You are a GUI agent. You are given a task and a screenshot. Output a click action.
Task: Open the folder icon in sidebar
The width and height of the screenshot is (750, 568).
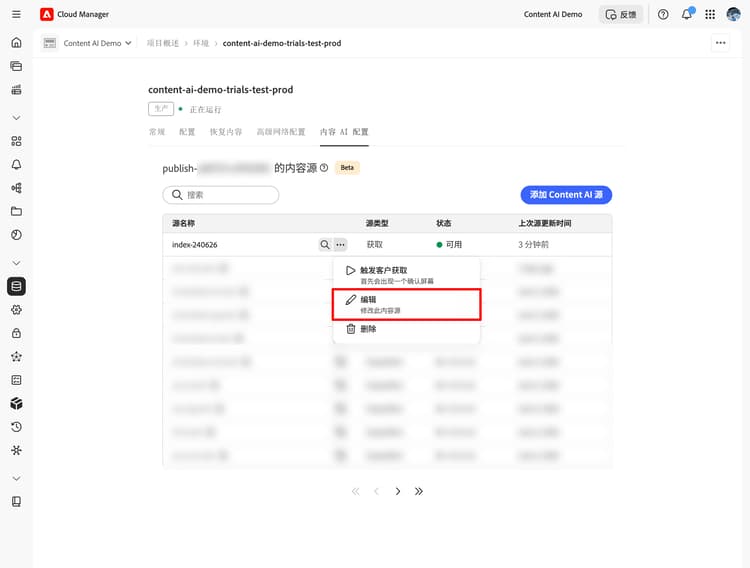click(16, 212)
